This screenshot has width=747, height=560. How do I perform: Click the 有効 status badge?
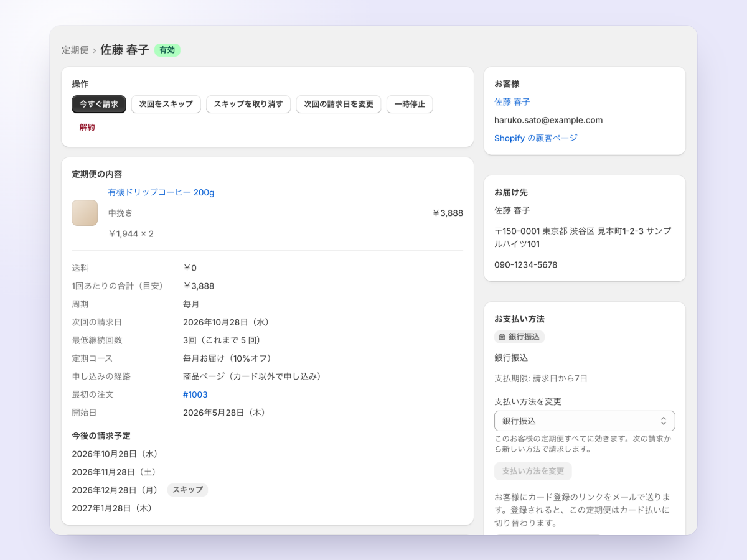tap(167, 50)
